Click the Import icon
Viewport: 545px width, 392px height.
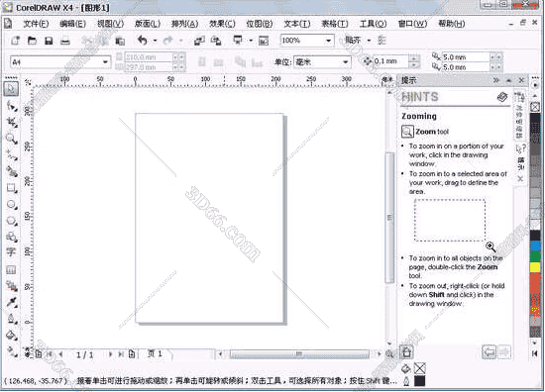(199, 41)
